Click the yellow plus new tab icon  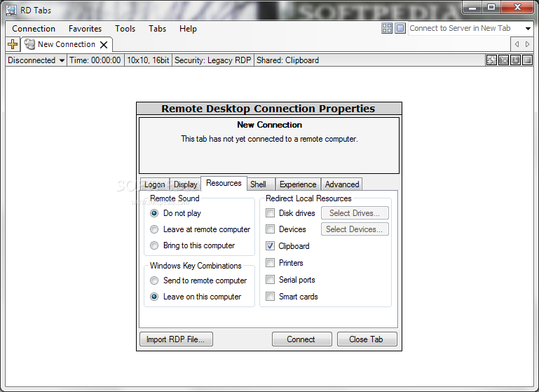(x=13, y=44)
